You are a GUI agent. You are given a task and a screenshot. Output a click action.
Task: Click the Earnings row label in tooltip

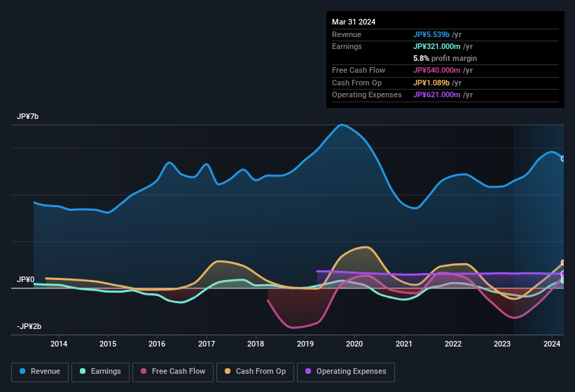pos(347,46)
